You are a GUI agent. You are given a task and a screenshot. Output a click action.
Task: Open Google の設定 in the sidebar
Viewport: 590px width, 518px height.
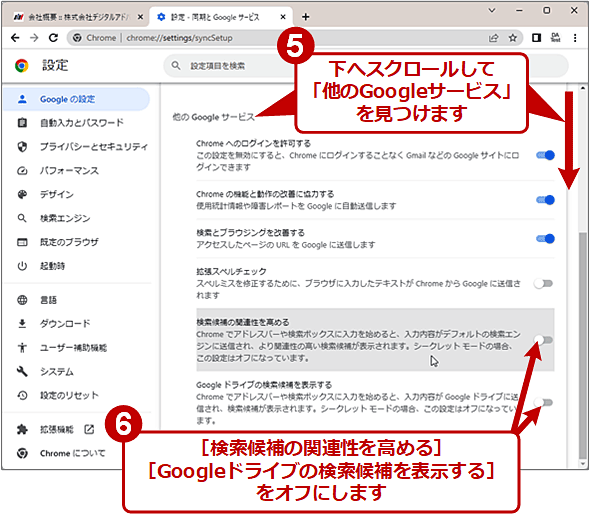coord(76,99)
